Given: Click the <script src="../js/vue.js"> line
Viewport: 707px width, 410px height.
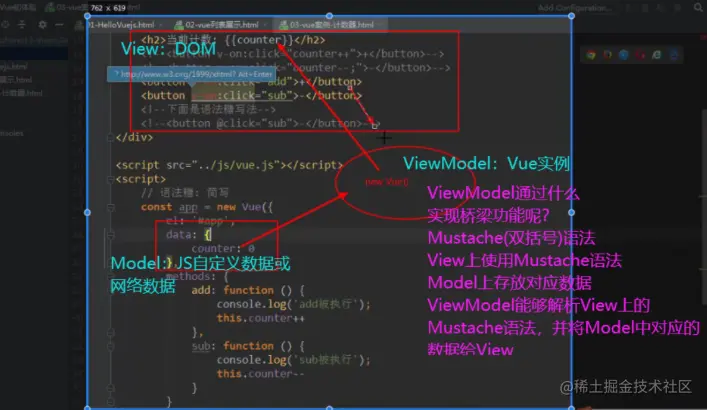Looking at the screenshot, I should point(229,165).
